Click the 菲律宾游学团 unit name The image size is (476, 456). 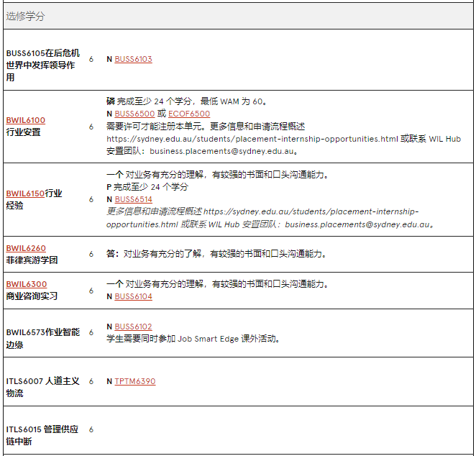click(32, 260)
